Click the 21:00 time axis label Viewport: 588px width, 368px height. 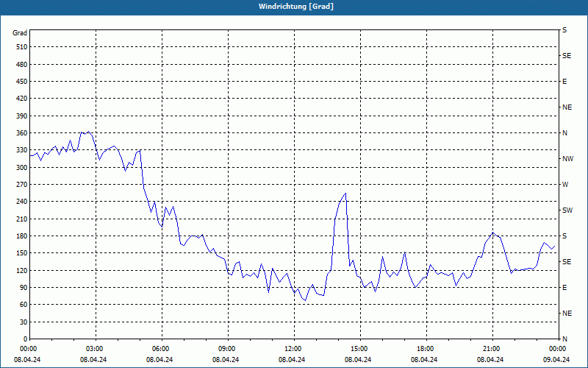492,349
